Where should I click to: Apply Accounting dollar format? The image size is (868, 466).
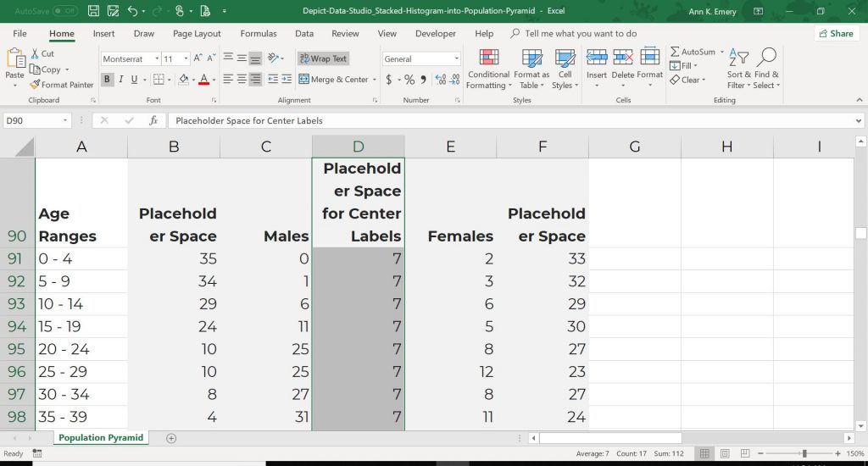388,80
